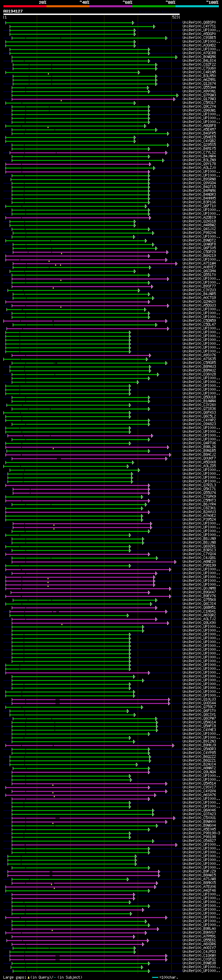Viewport: 222px width, 980px height.
Task: Select hit label UniRef100_C4R1N5
Action: (x=199, y=72)
